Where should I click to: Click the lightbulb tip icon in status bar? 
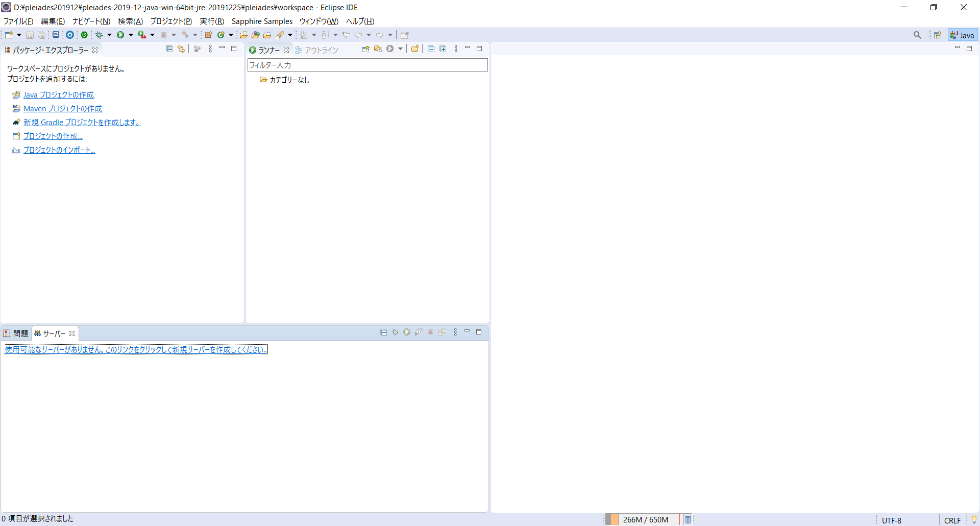click(x=974, y=520)
